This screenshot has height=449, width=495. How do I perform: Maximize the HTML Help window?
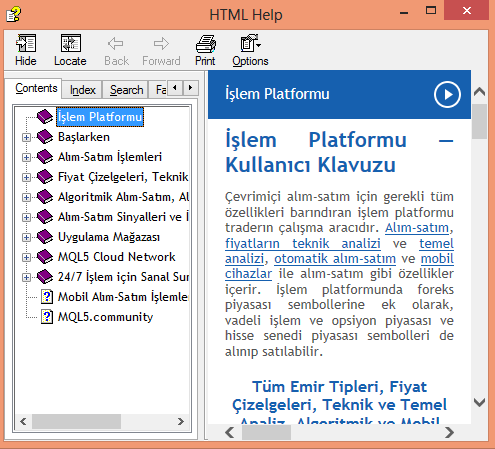click(431, 11)
